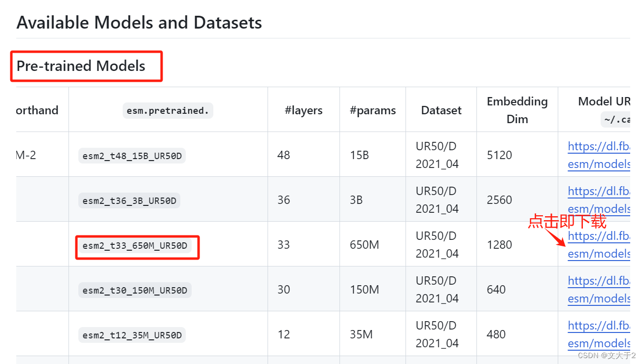
Task: Open the esm2_t12_35M_UR50D model URL link
Action: coord(599,334)
